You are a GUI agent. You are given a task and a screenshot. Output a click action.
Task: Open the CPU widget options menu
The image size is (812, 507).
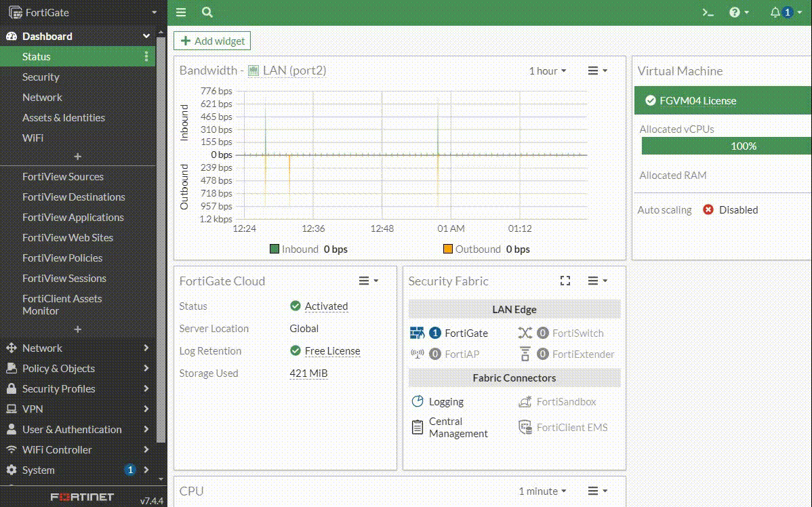point(598,491)
